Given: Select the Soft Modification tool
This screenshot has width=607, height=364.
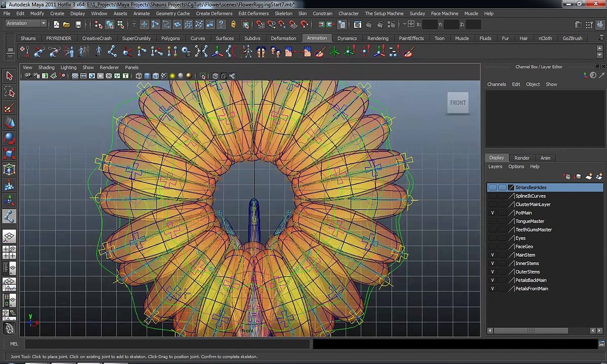Looking at the screenshot, I should 9,186.
